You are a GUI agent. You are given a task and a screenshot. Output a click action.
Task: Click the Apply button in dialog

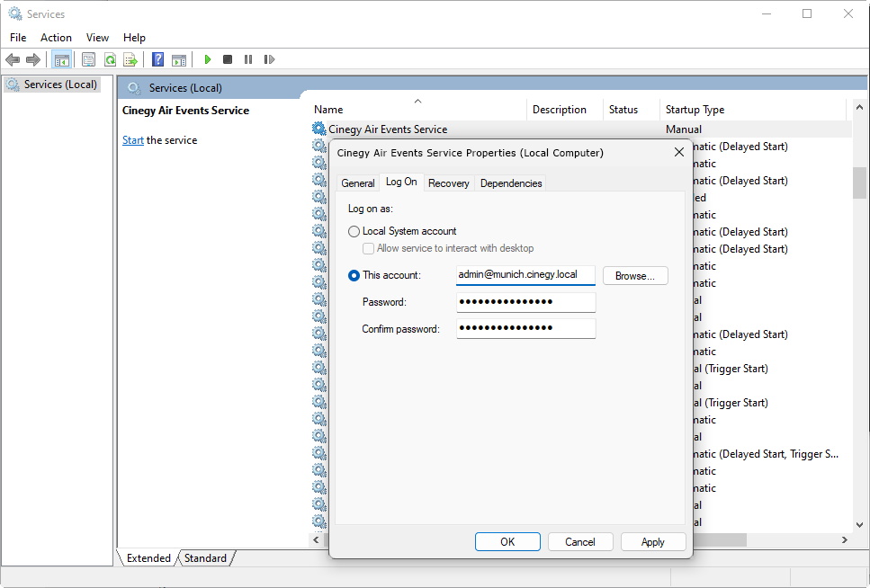(652, 541)
